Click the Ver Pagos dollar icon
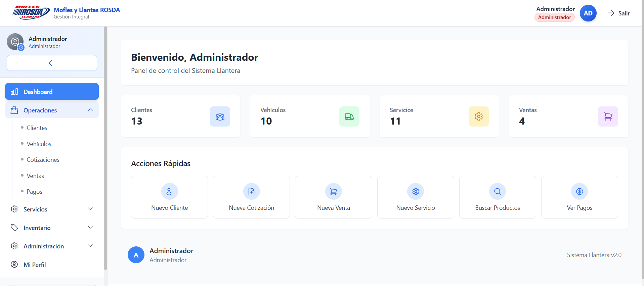Screen dimensions: 644x286 point(579,191)
